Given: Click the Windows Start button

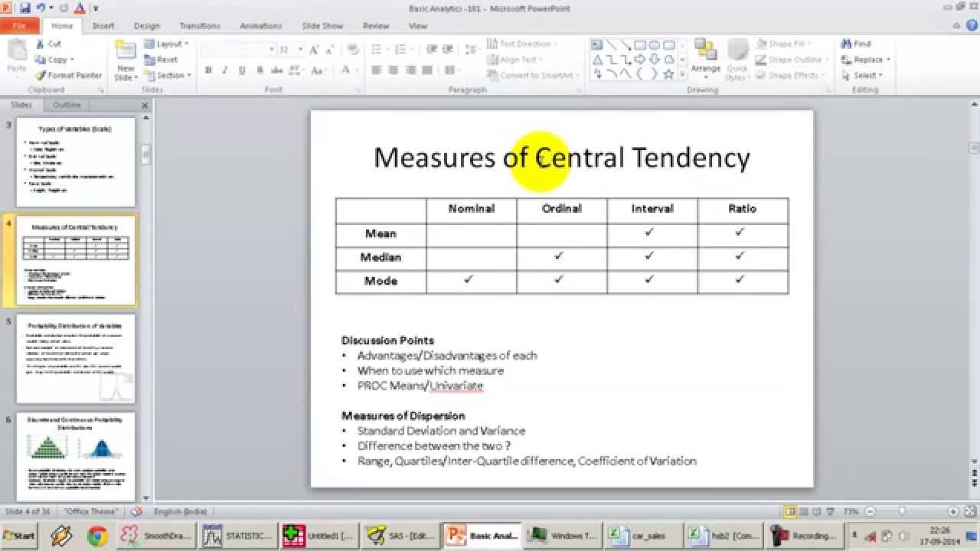Looking at the screenshot, I should pos(21,536).
